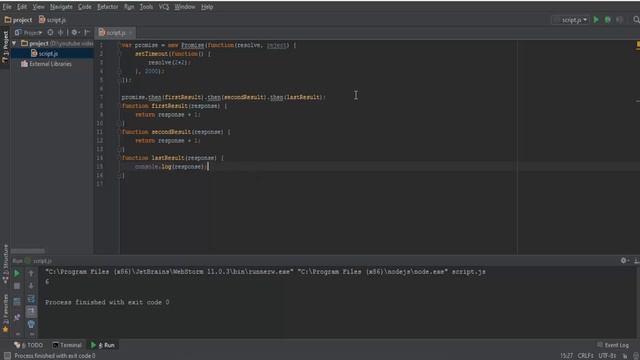640x360 pixels.
Task: Click the greyed-out stop icon in top toolbar
Action: pyautogui.click(x=620, y=20)
